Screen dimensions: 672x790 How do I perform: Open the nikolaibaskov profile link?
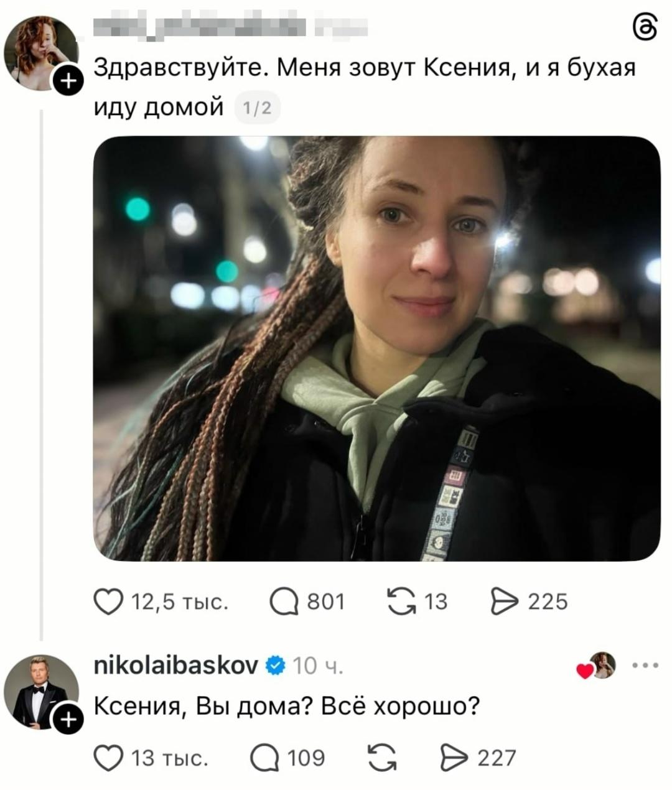pyautogui.click(x=176, y=666)
